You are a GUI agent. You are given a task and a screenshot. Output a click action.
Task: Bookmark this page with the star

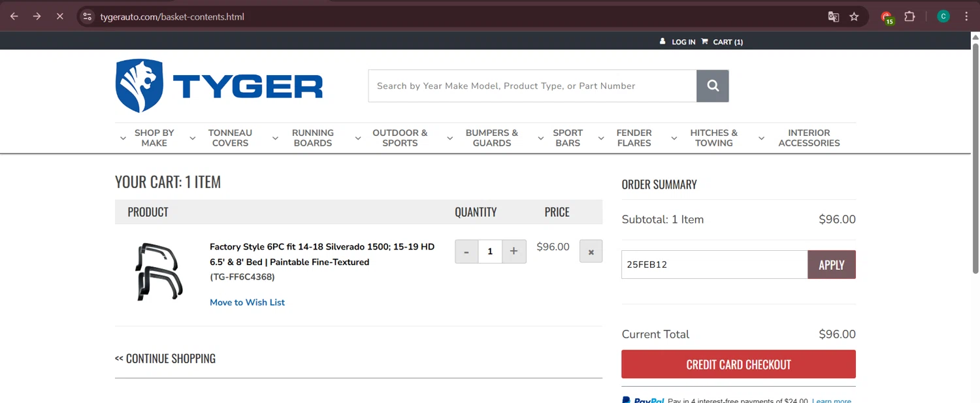pos(854,16)
